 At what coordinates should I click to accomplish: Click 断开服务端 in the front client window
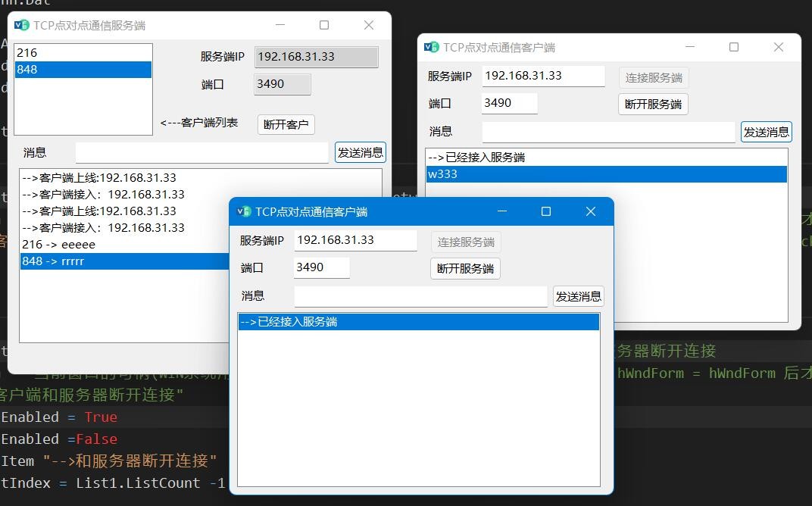pyautogui.click(x=465, y=268)
